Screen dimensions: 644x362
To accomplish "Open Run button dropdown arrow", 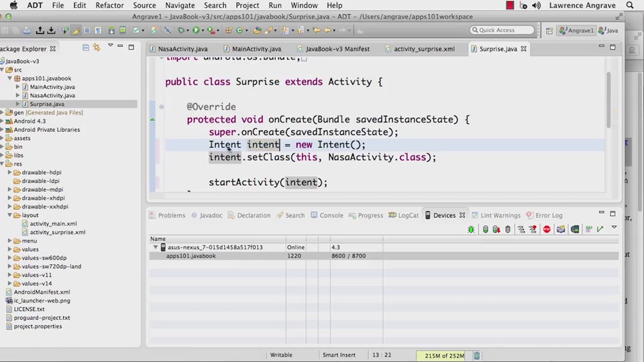I will pyautogui.click(x=203, y=31).
